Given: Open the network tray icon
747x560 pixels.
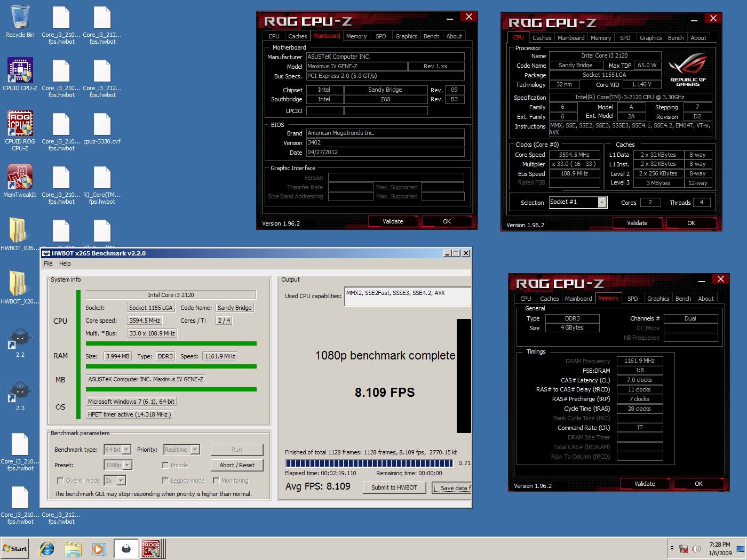Looking at the screenshot, I should pos(684,549).
